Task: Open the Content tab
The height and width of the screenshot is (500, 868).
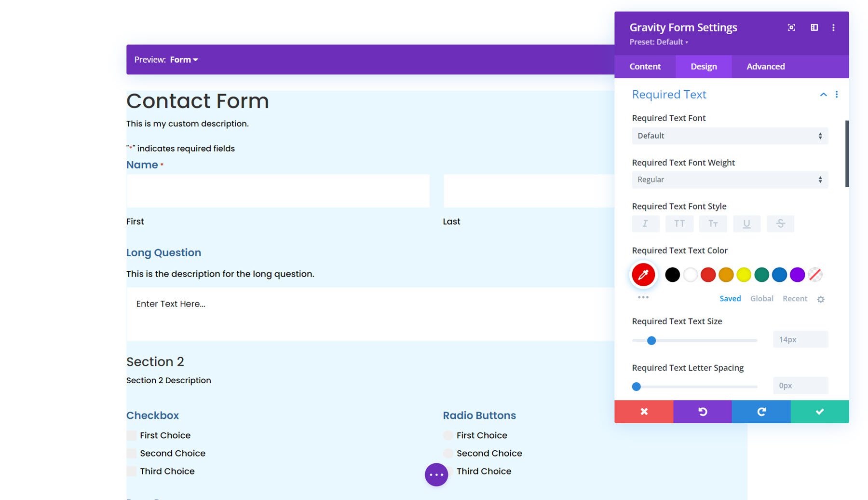Action: click(645, 66)
